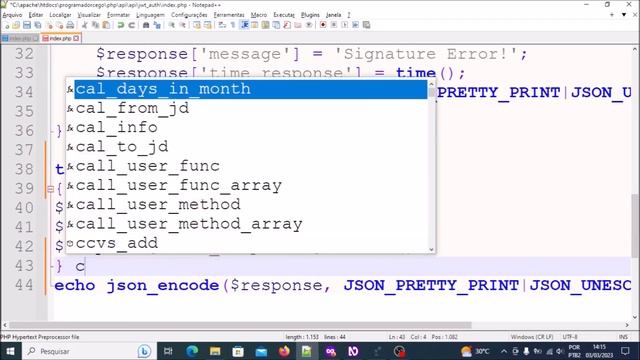640x360 pixels.
Task: Open the Function List panel icon
Action: coord(287,25)
